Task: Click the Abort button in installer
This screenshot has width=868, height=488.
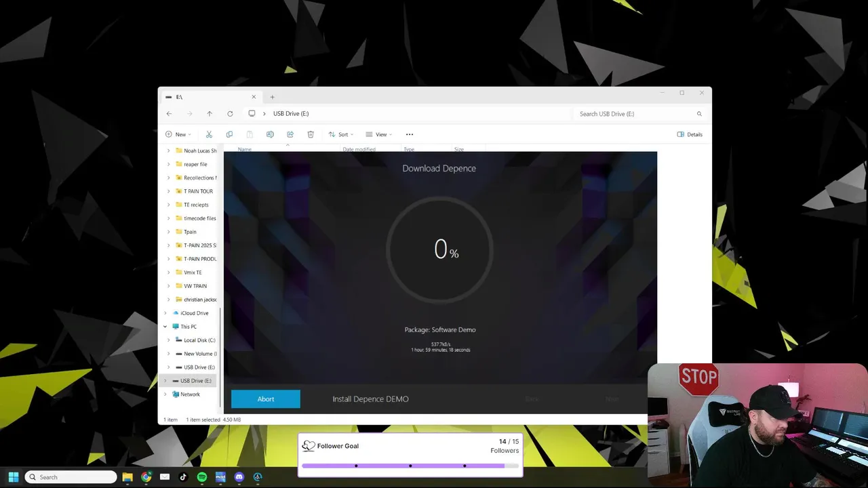Action: [266, 399]
